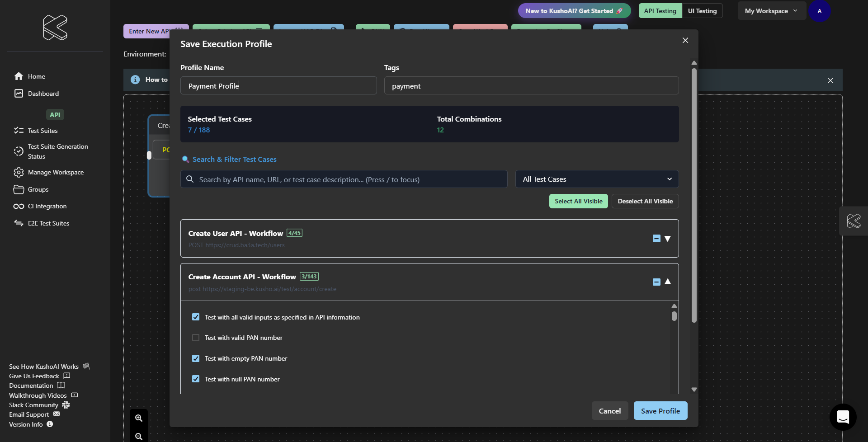Expand Create User API Workflow section
The image size is (868, 442).
667,239
